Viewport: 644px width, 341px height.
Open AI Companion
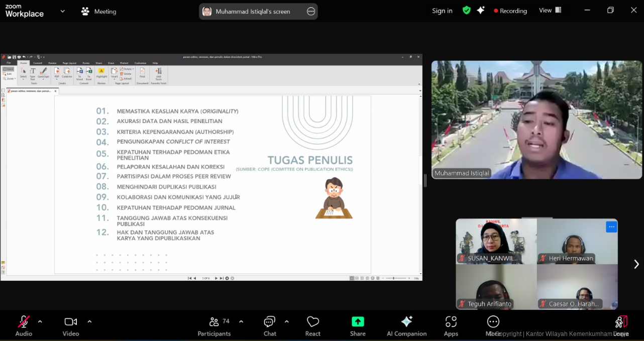406,322
